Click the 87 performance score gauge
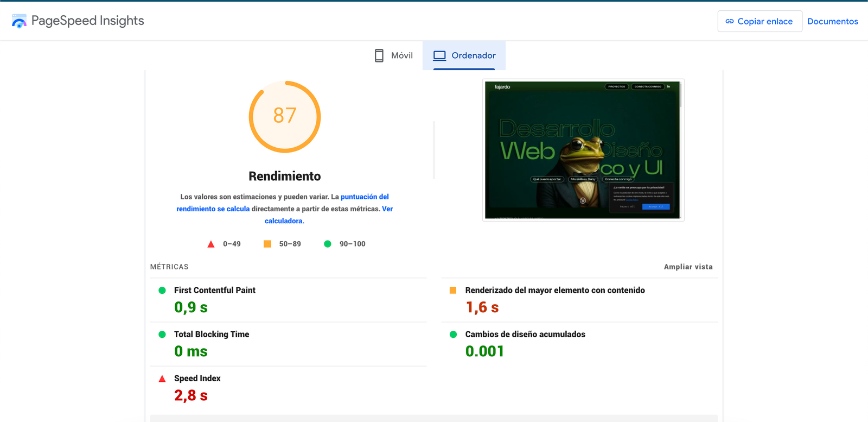The width and height of the screenshot is (868, 422). coord(285,116)
